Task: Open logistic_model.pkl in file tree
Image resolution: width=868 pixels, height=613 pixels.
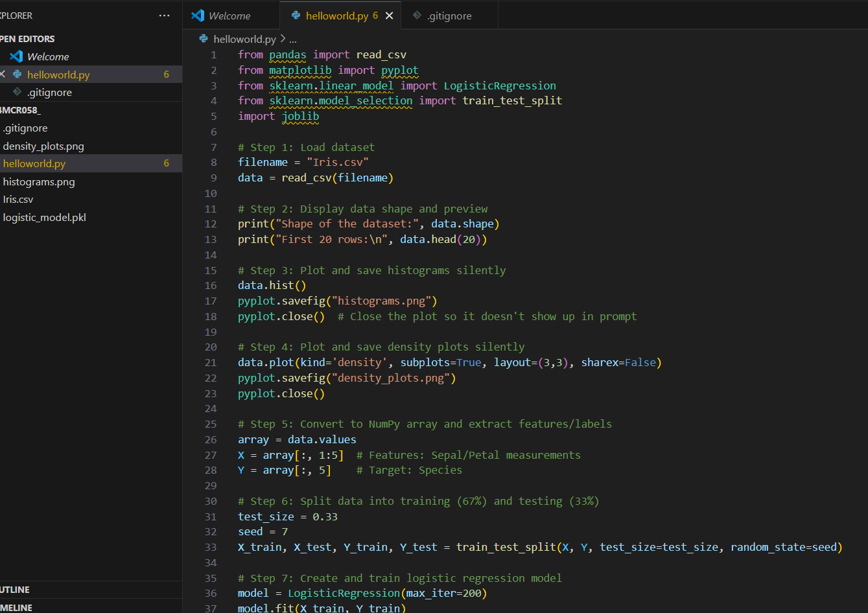Action: click(91, 217)
